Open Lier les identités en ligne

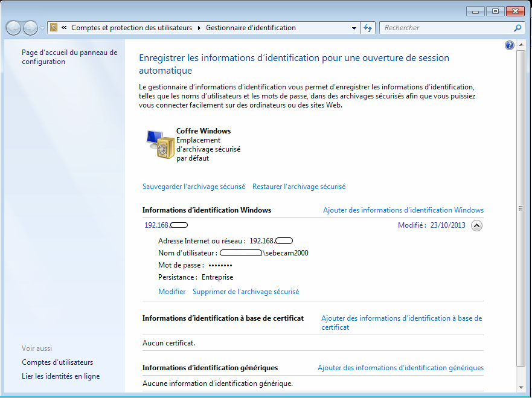coord(61,376)
